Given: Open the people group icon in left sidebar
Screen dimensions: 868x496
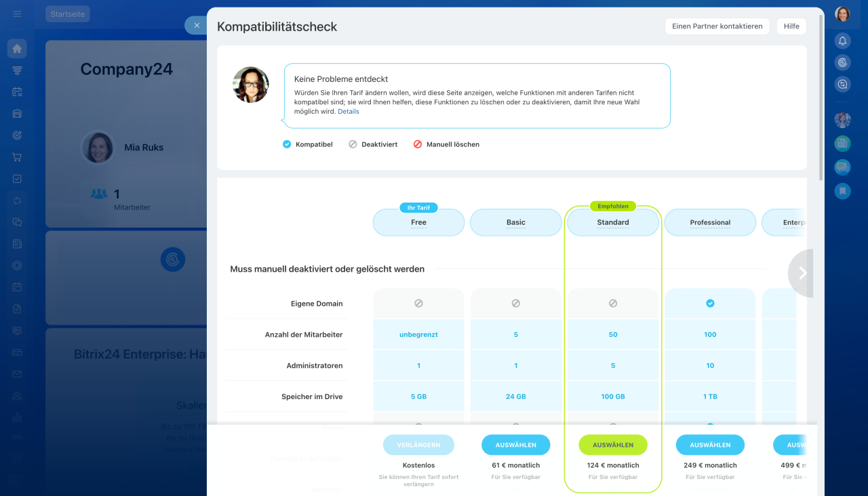Looking at the screenshot, I should pyautogui.click(x=17, y=396).
